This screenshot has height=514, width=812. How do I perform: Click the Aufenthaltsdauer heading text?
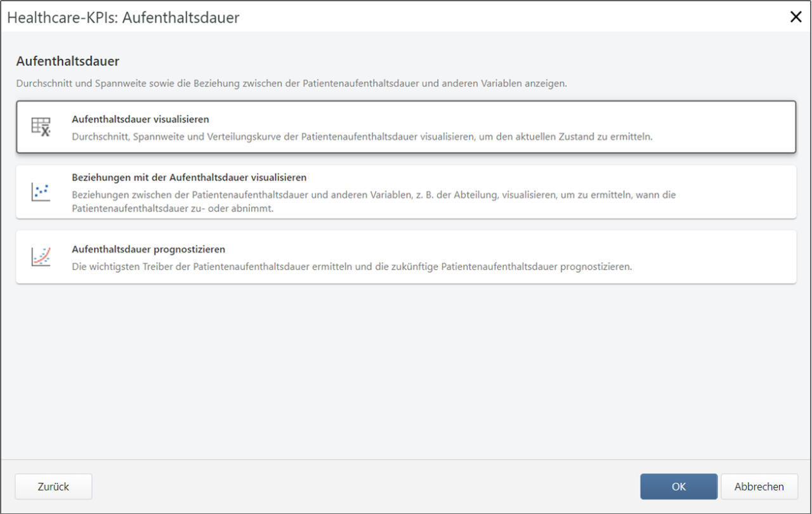pos(67,62)
